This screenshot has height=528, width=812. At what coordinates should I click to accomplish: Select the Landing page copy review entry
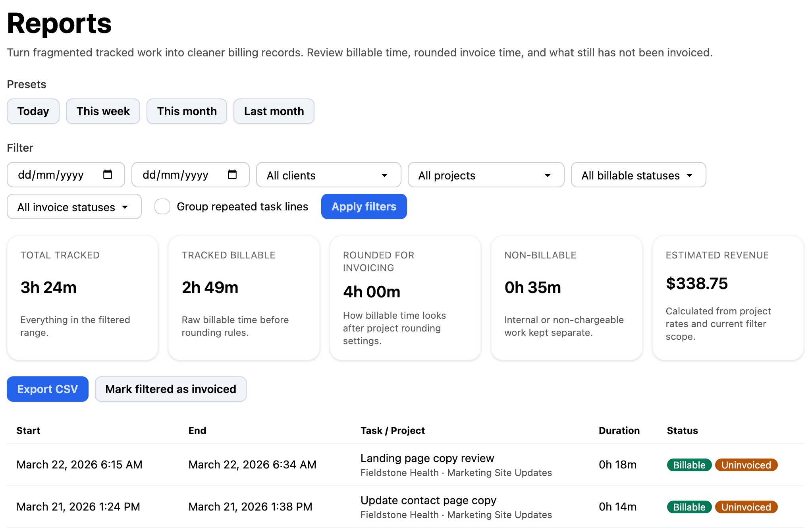427,458
